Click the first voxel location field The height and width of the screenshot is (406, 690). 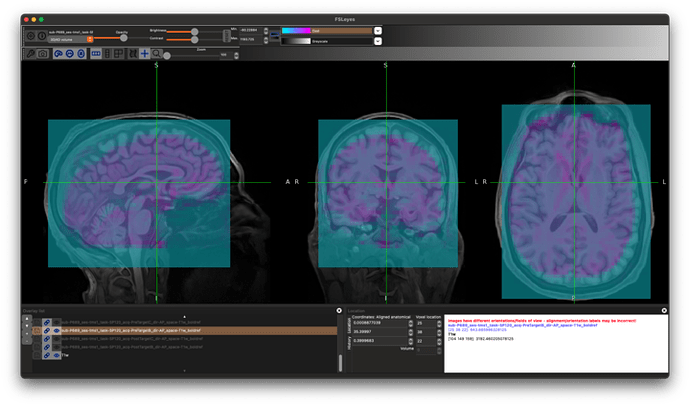click(x=424, y=323)
